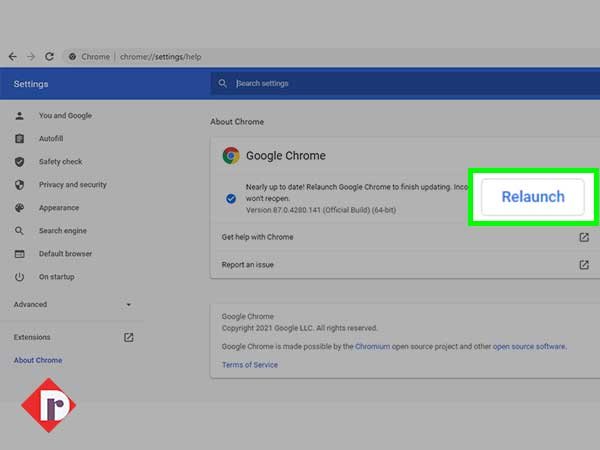Click external link icon beside Report an issue
Screen dimensions: 600x450
tap(584, 265)
